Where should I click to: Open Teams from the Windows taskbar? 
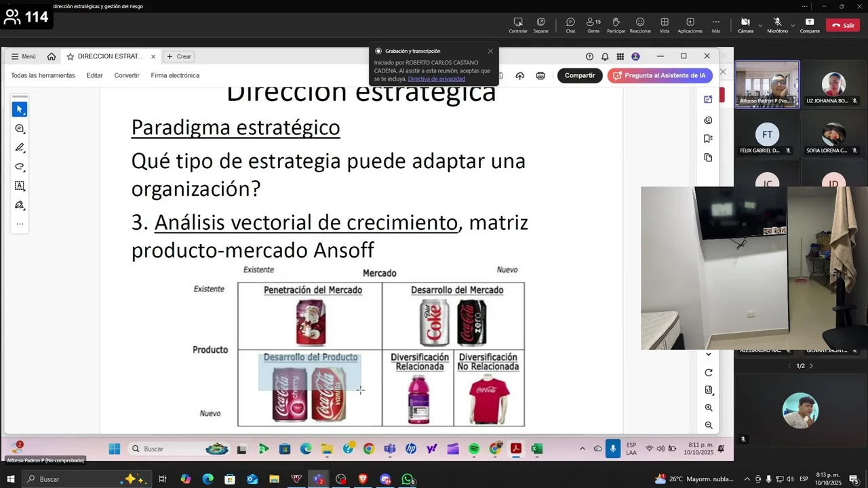(x=319, y=479)
